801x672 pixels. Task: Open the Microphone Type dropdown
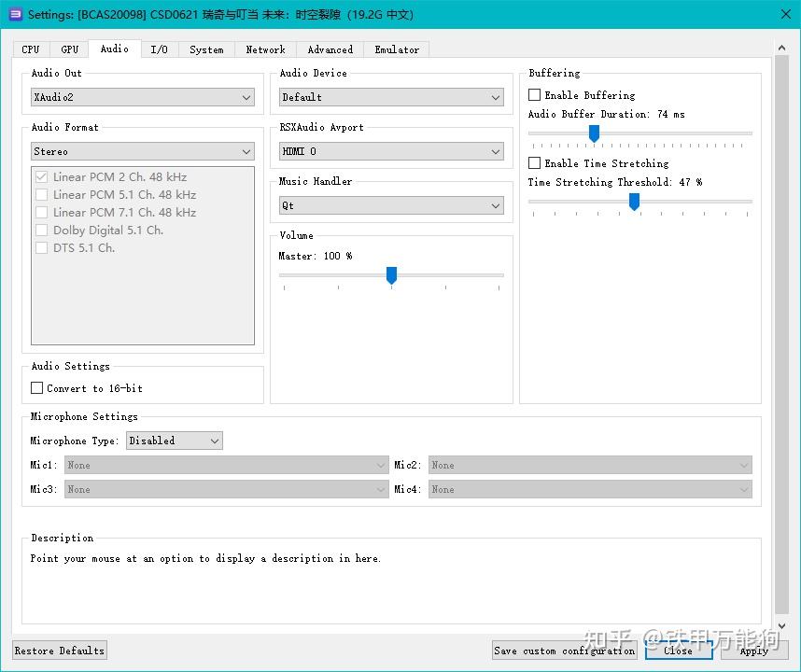[x=175, y=441]
